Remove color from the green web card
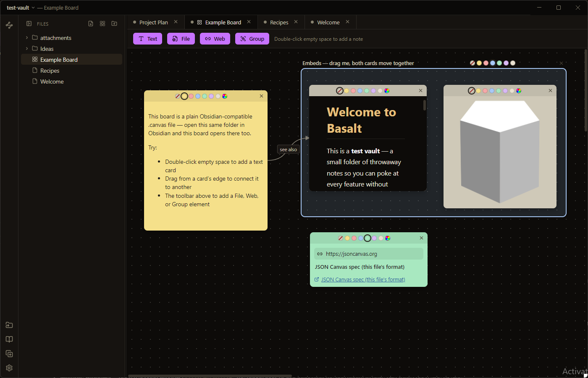The width and height of the screenshot is (588, 378). click(x=341, y=238)
